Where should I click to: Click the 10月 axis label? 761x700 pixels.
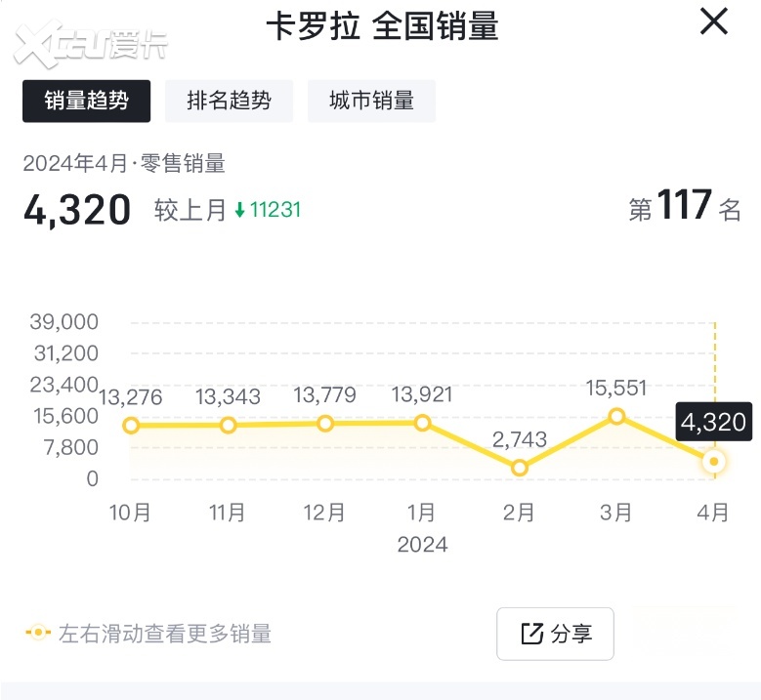(x=131, y=513)
